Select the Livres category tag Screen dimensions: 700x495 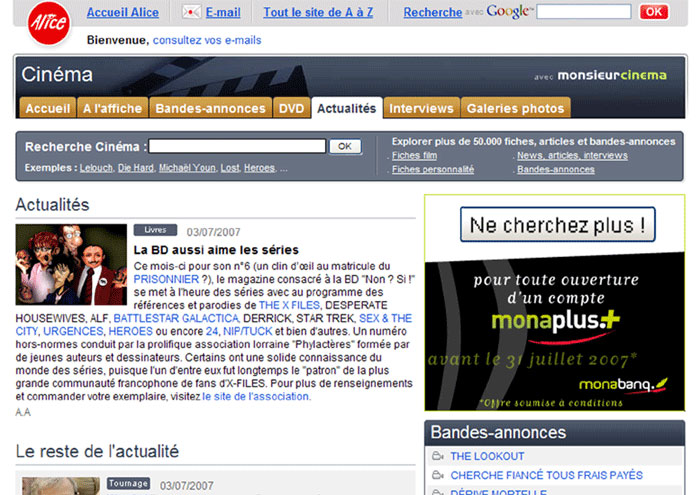[x=155, y=230]
